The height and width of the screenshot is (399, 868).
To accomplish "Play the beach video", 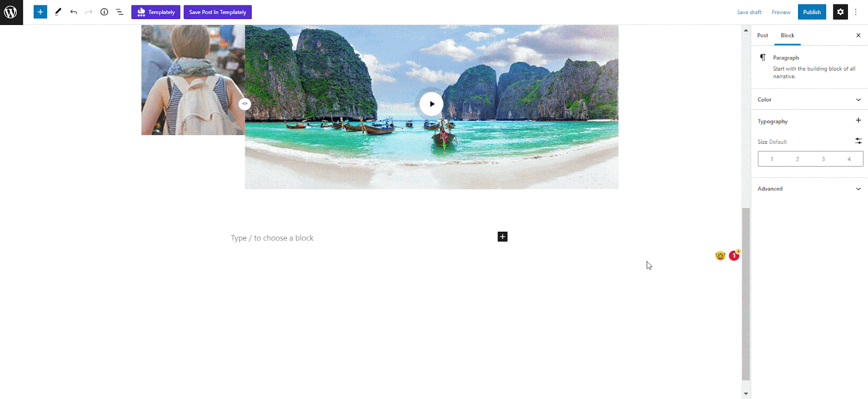I will click(x=432, y=104).
